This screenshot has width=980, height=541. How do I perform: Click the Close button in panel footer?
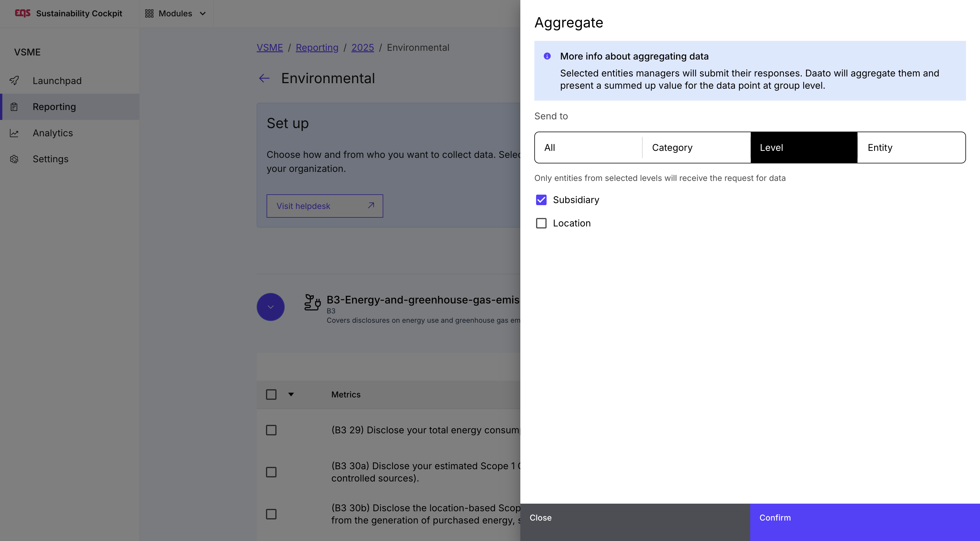pos(635,518)
